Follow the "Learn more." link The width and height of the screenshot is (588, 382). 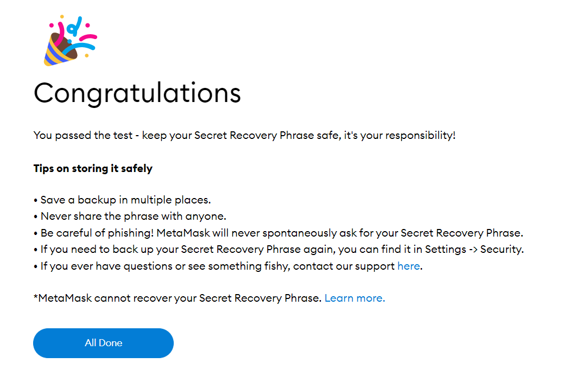pos(355,298)
